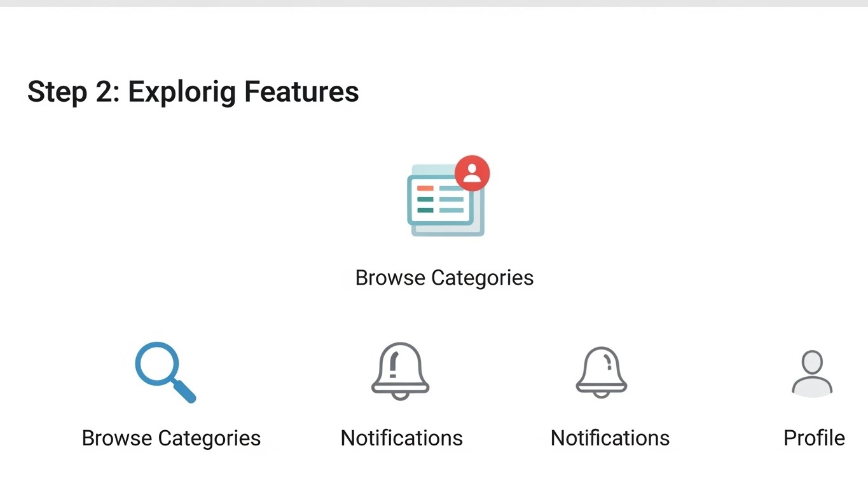
Task: Click the orange line inside the list icon
Action: pos(425,188)
